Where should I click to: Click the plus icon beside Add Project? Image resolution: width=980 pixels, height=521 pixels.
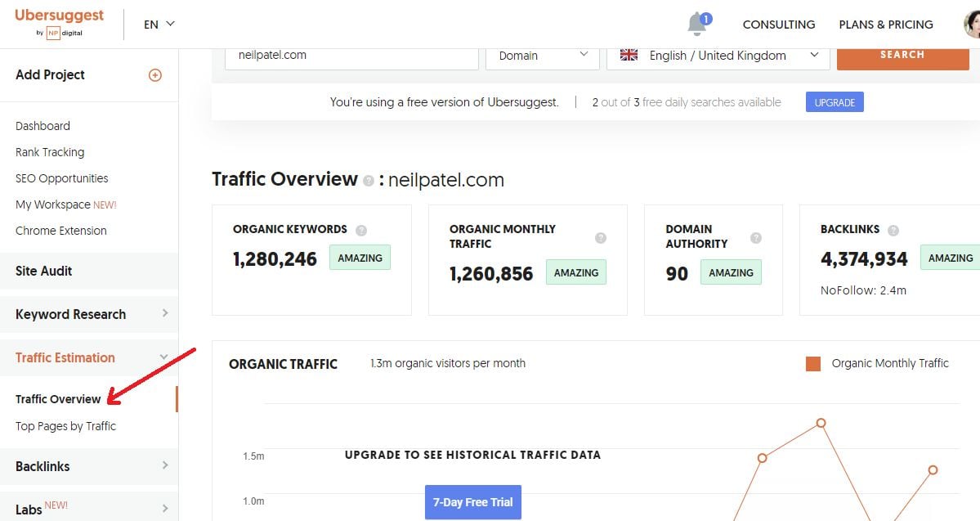[x=154, y=74]
